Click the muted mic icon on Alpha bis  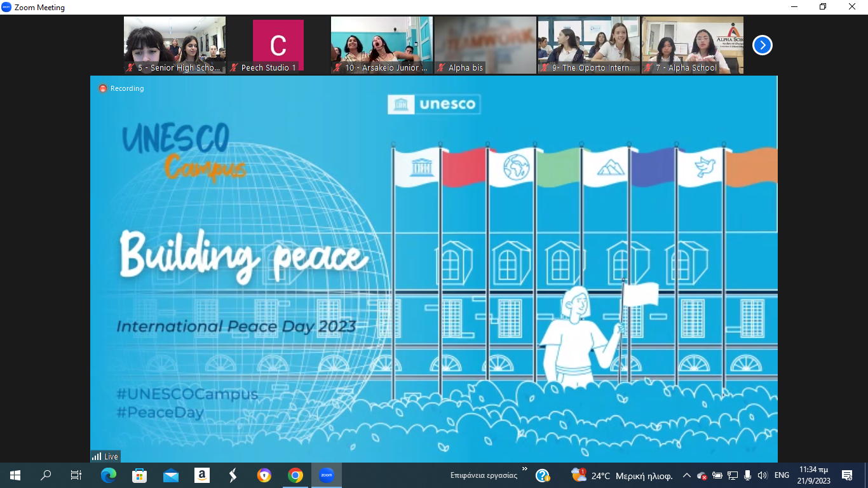(441, 68)
